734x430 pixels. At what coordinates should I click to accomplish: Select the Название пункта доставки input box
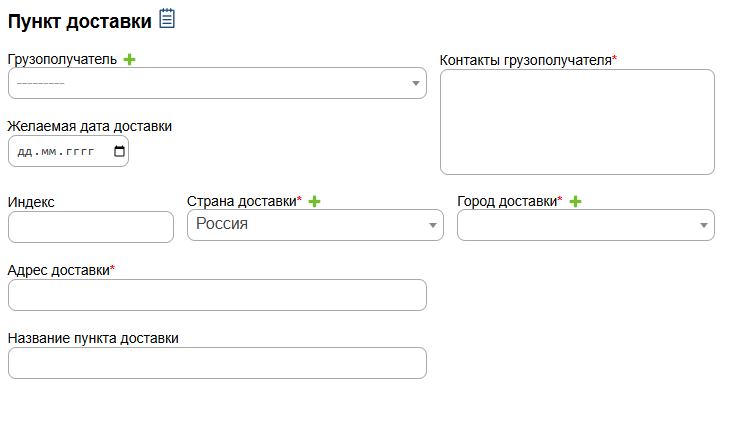click(217, 363)
